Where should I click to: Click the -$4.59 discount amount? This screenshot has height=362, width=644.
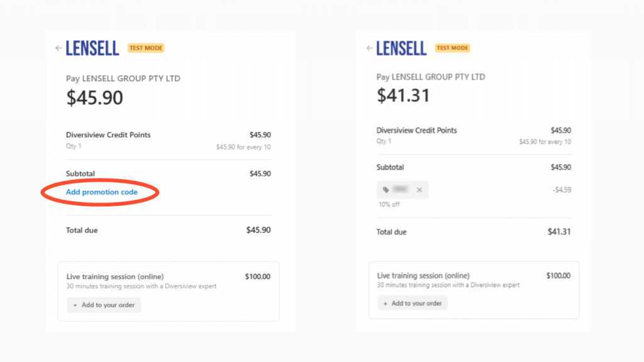[562, 189]
